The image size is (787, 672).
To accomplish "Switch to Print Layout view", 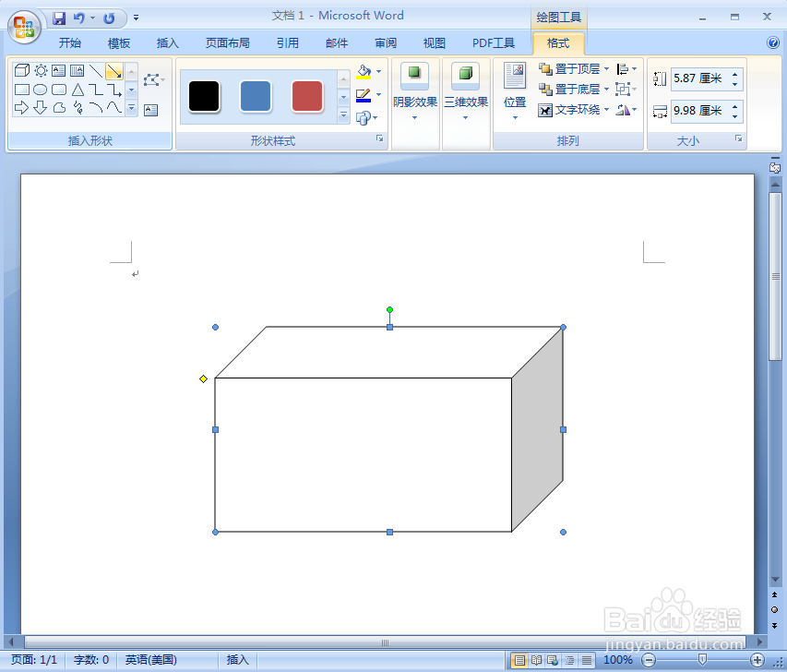I will pos(520,660).
